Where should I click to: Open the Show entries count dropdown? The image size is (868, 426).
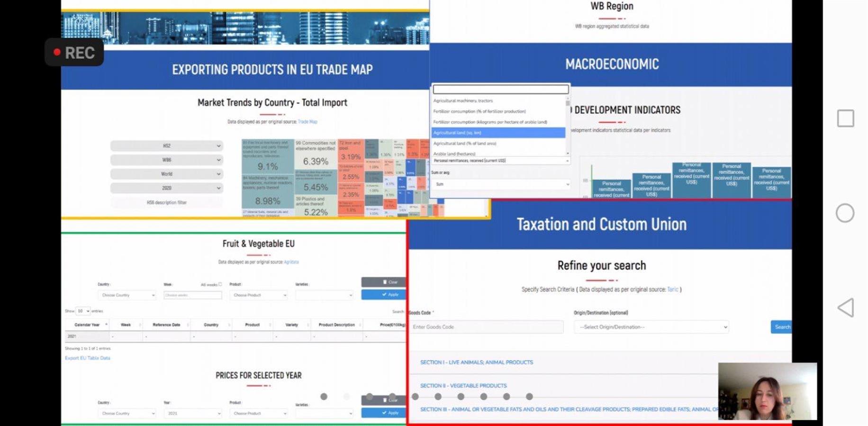coord(83,311)
